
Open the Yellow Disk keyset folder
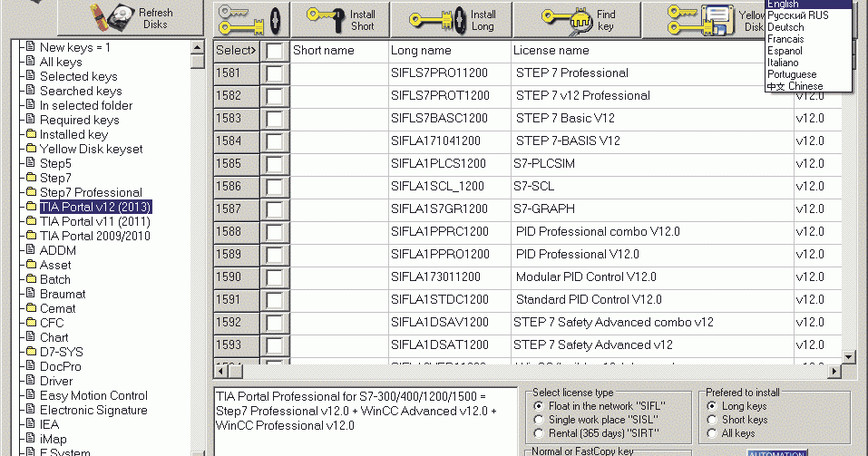[x=92, y=149]
